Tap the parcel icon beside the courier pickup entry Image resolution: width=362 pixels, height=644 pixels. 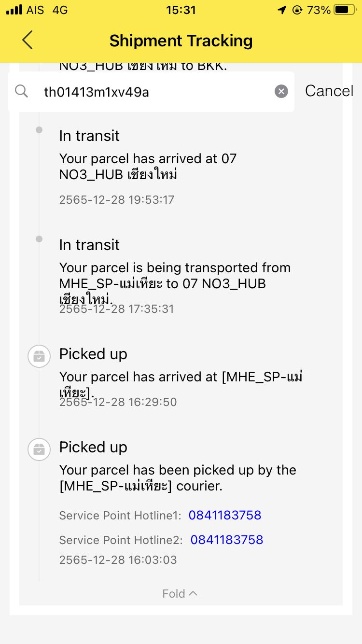[39, 450]
